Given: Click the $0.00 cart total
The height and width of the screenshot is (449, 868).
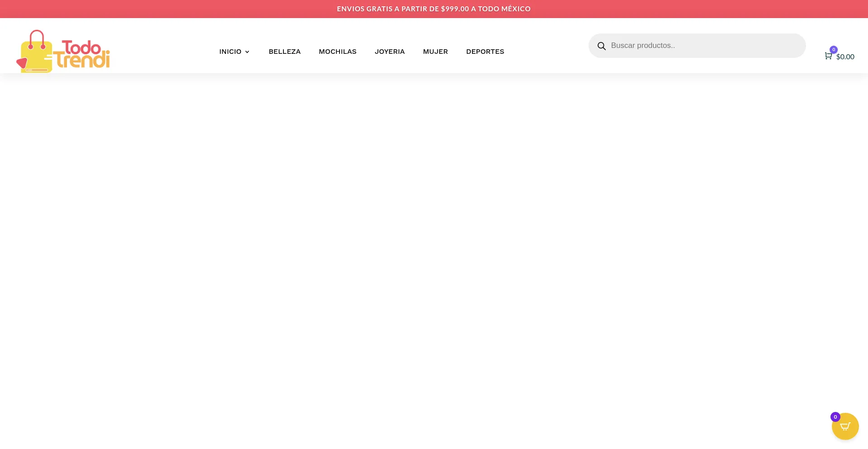Looking at the screenshot, I should point(845,57).
